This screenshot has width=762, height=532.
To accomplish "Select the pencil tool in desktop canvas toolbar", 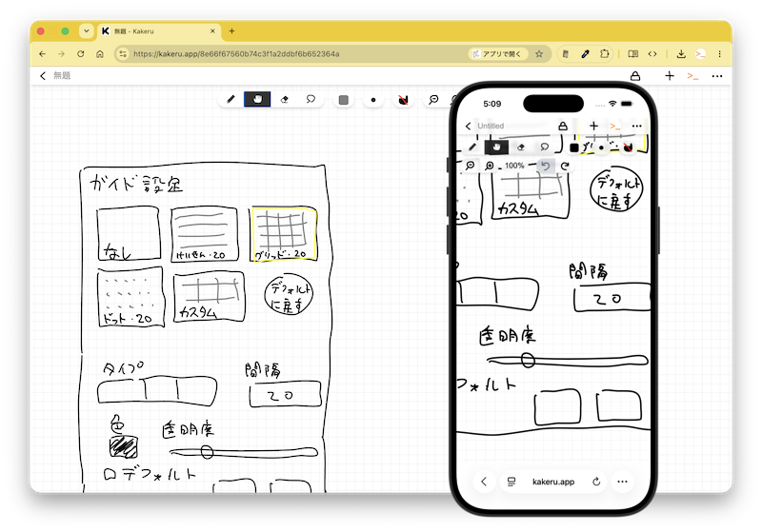I will click(x=231, y=100).
